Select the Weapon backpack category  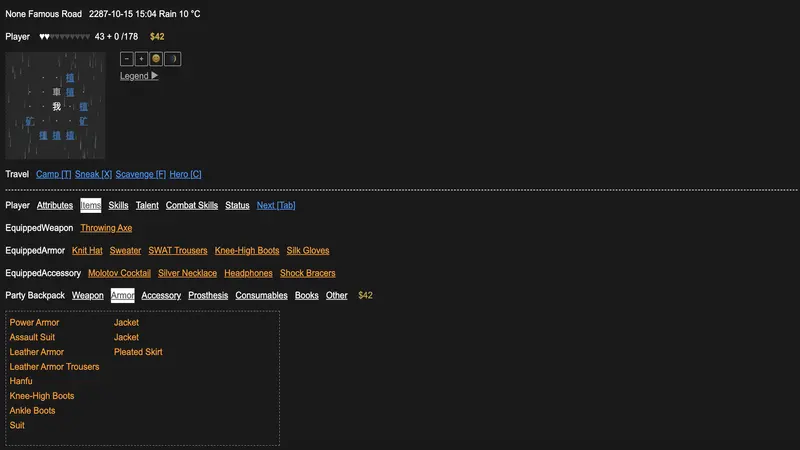pos(88,295)
